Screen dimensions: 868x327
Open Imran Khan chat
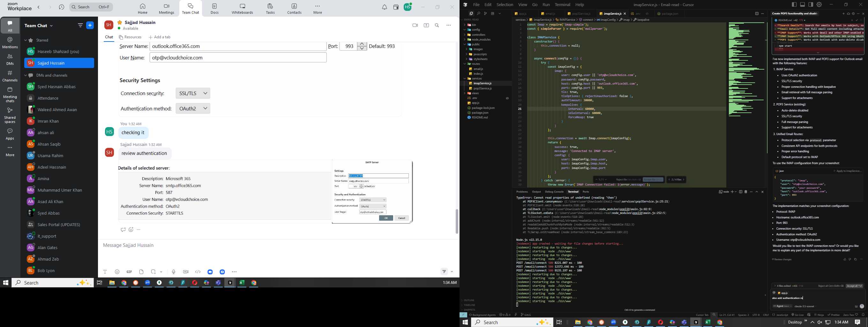pos(48,121)
